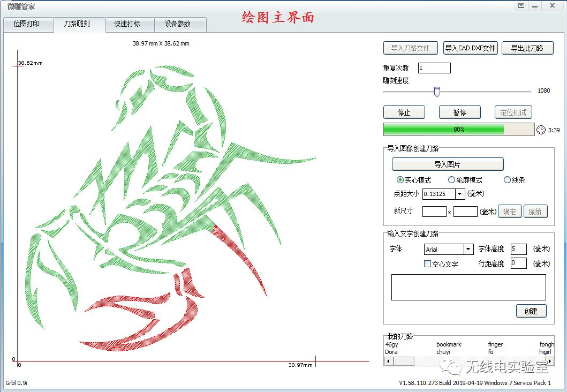Click the 创建 button to create text toolpath
This screenshot has height=392, width=567.
coord(531,311)
